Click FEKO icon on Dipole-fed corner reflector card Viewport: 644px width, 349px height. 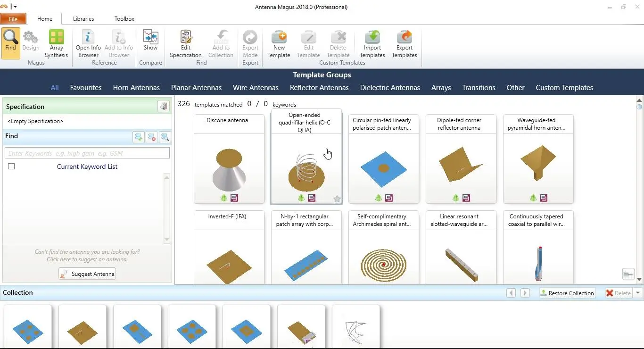coord(456,198)
